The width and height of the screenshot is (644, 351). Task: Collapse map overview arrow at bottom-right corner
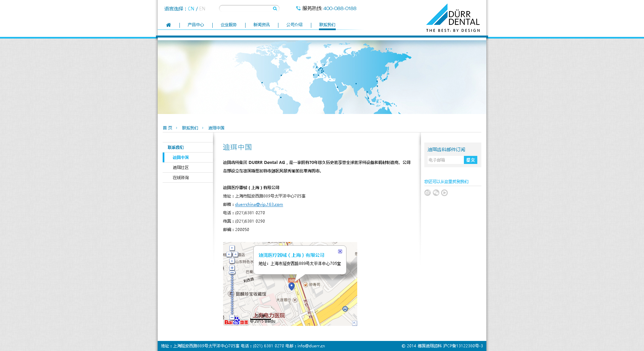coord(355,323)
